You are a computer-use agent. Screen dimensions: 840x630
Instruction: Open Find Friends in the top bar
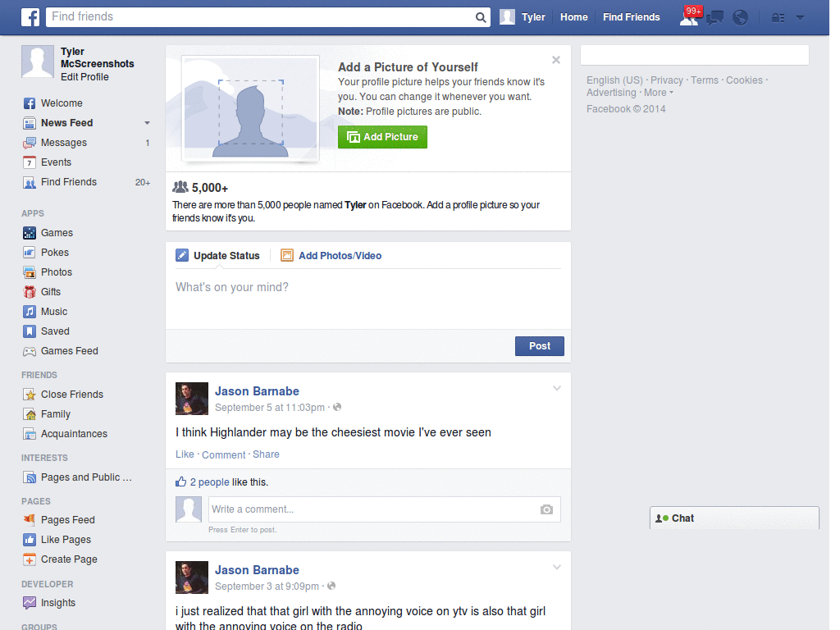[x=631, y=17]
